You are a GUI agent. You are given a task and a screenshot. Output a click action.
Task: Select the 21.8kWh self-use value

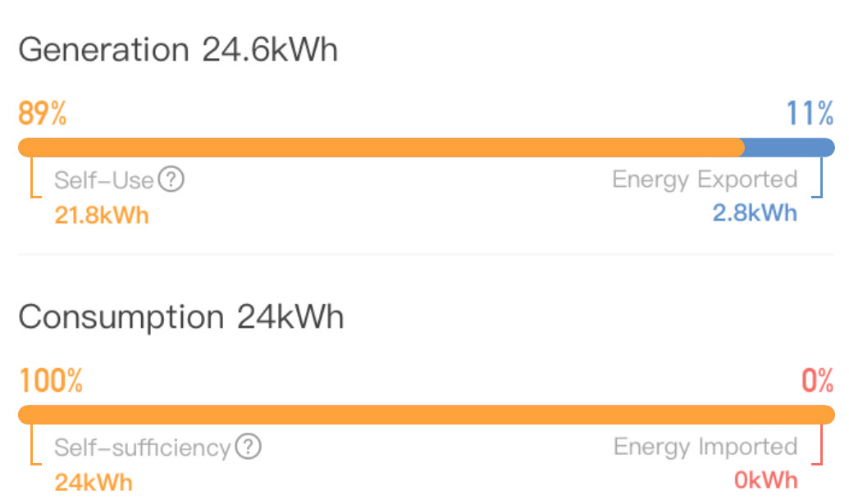click(102, 216)
